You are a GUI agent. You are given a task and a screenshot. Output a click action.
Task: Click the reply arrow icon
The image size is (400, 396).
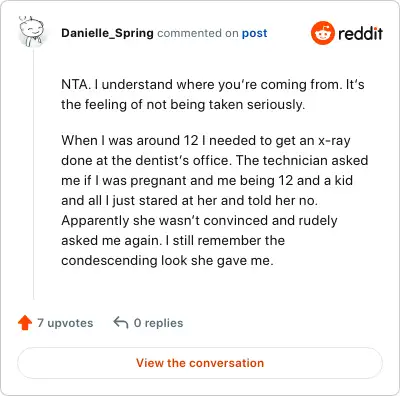pos(121,323)
